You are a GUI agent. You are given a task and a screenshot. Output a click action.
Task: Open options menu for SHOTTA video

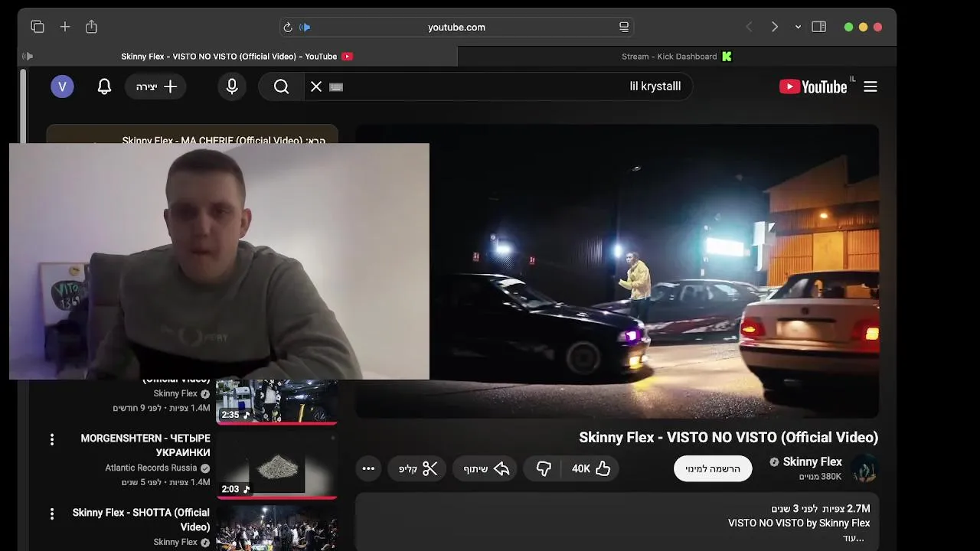coord(52,514)
